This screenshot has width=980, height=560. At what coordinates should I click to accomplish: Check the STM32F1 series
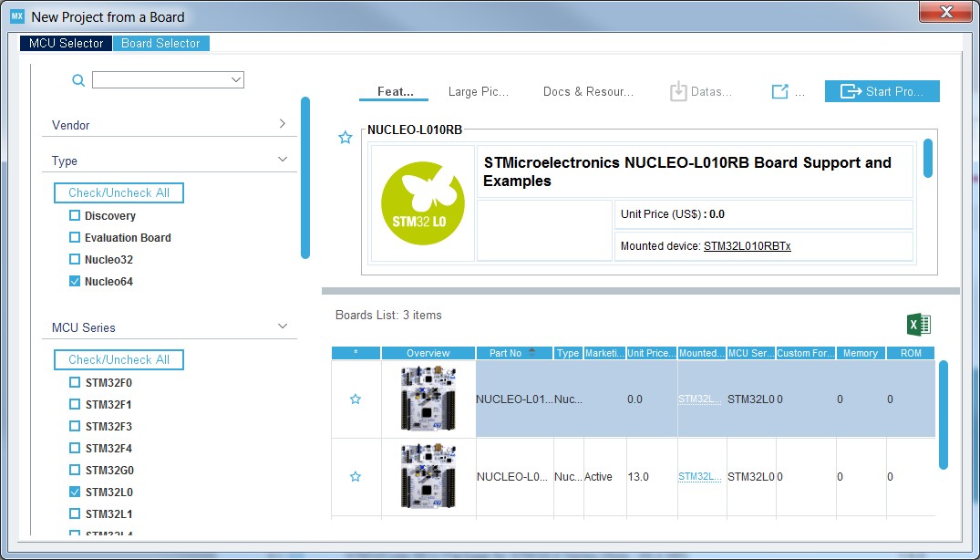(75, 404)
